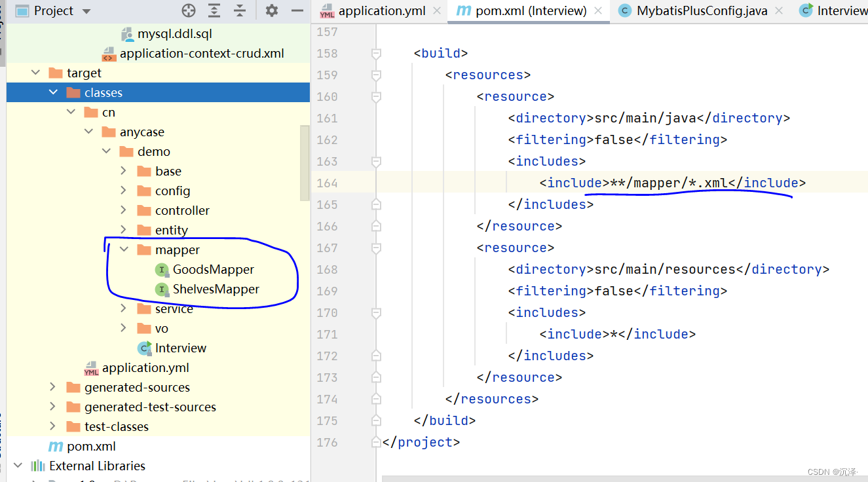This screenshot has height=482, width=868.
Task: Collapse the cn package folder
Action: pyautogui.click(x=71, y=112)
